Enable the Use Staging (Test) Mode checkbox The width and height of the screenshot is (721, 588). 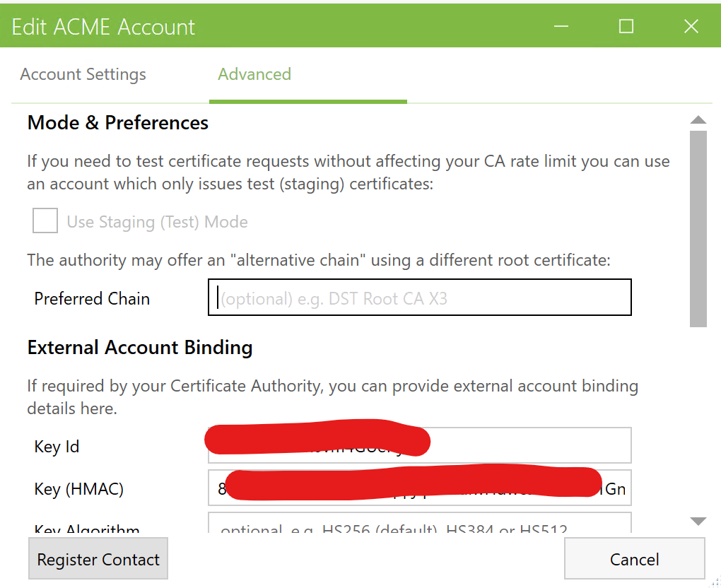[45, 221]
